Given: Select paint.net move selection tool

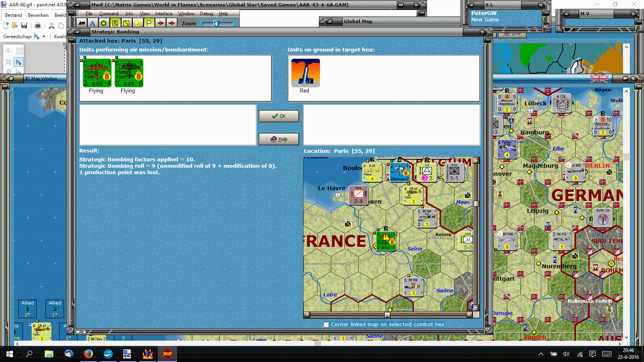Looking at the screenshot, I should (19, 62).
